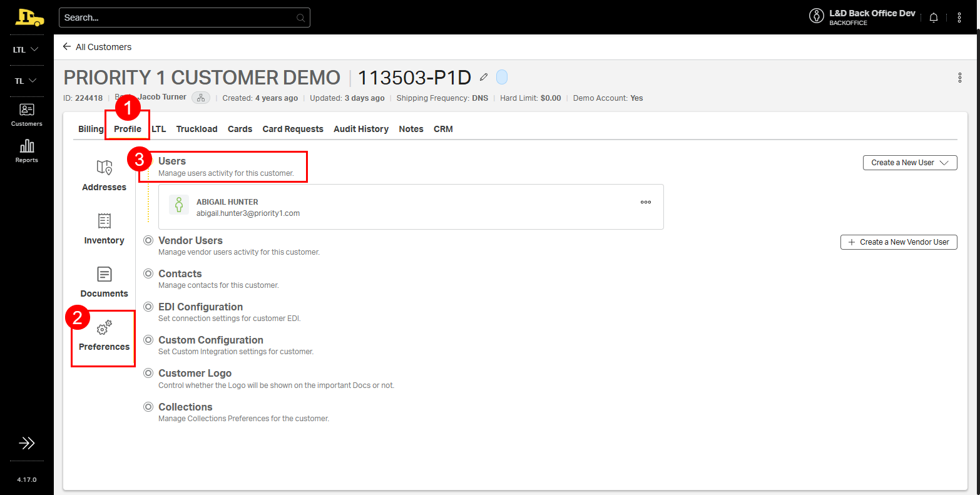Open the Cards tab
The width and height of the screenshot is (980, 495).
click(240, 129)
